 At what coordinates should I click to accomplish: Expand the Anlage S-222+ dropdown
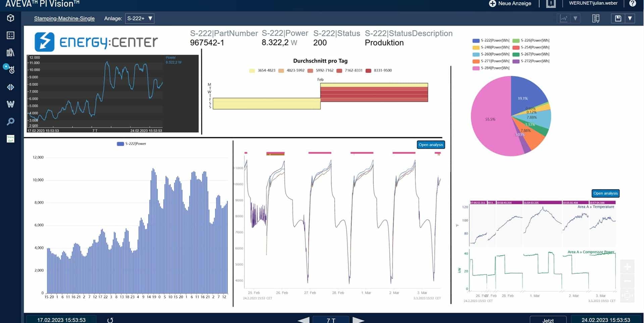pos(140,18)
